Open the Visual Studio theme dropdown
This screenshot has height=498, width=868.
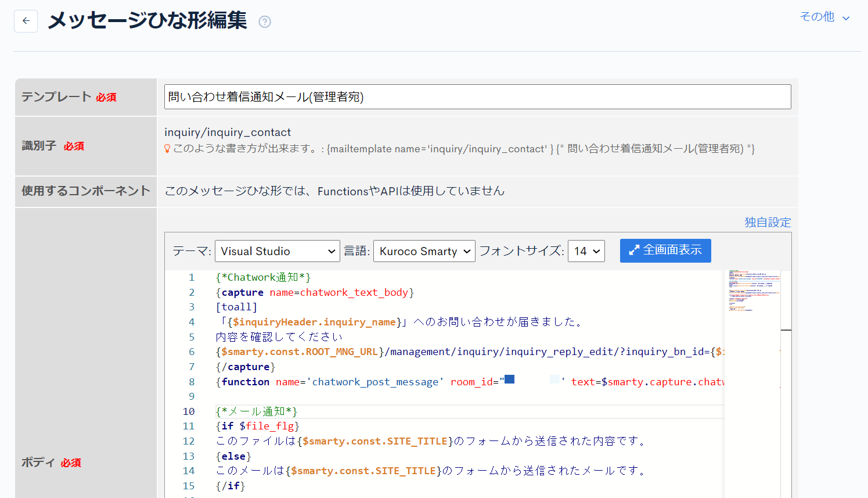(x=278, y=251)
